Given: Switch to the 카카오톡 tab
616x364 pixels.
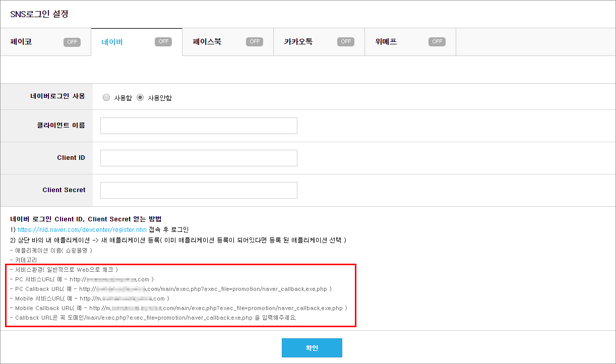Looking at the screenshot, I should (298, 42).
